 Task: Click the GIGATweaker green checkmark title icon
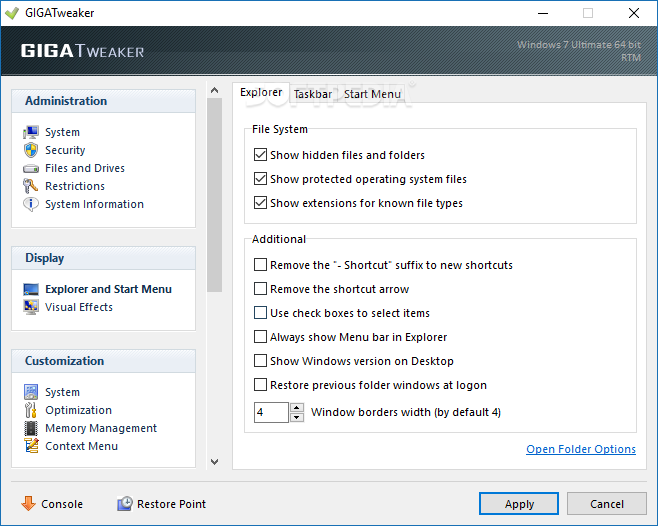(x=12, y=13)
